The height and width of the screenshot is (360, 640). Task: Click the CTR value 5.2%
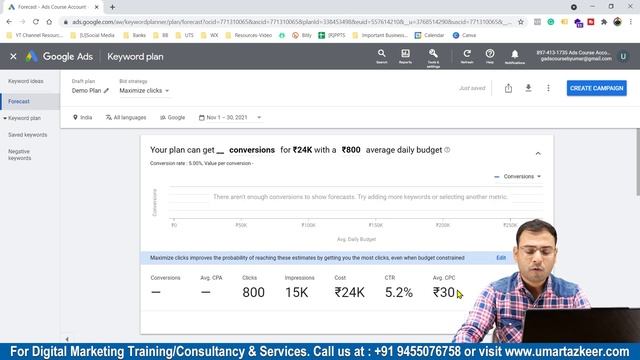(x=399, y=292)
